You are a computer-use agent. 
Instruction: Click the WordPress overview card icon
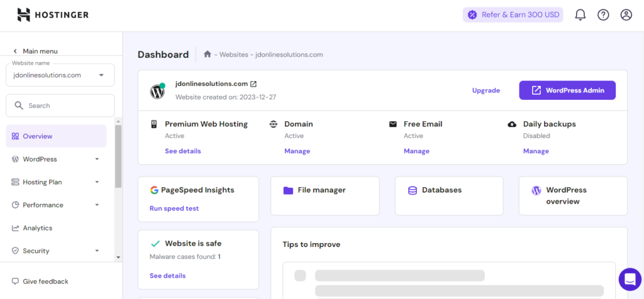(x=536, y=190)
